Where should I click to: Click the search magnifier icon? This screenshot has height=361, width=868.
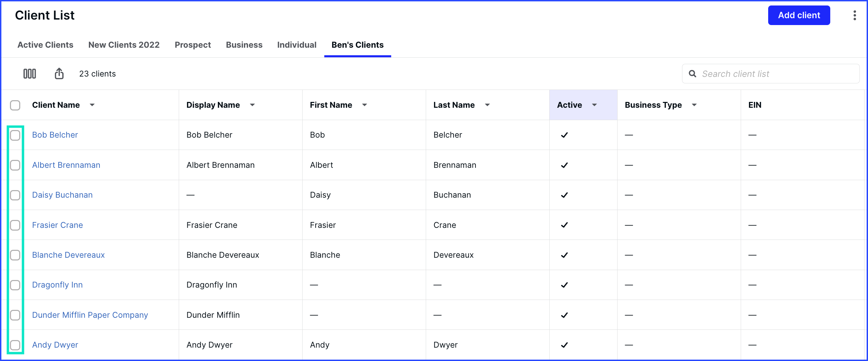[x=692, y=74]
